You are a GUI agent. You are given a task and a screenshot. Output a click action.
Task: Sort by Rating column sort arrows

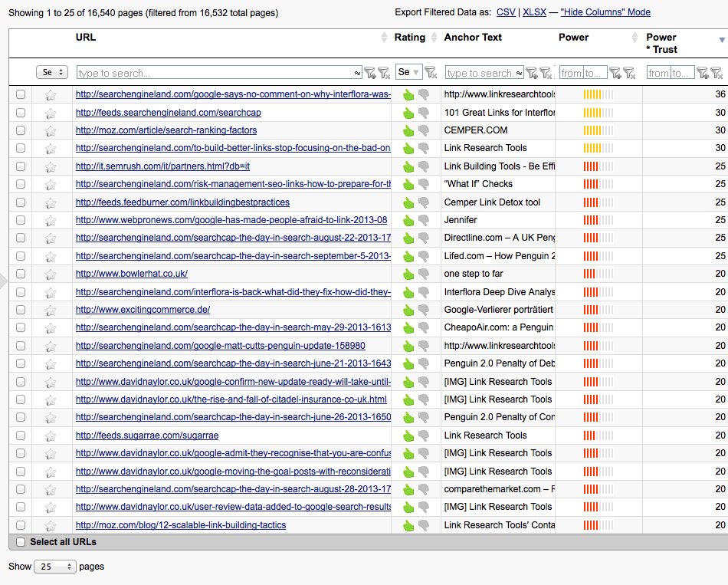(x=434, y=37)
